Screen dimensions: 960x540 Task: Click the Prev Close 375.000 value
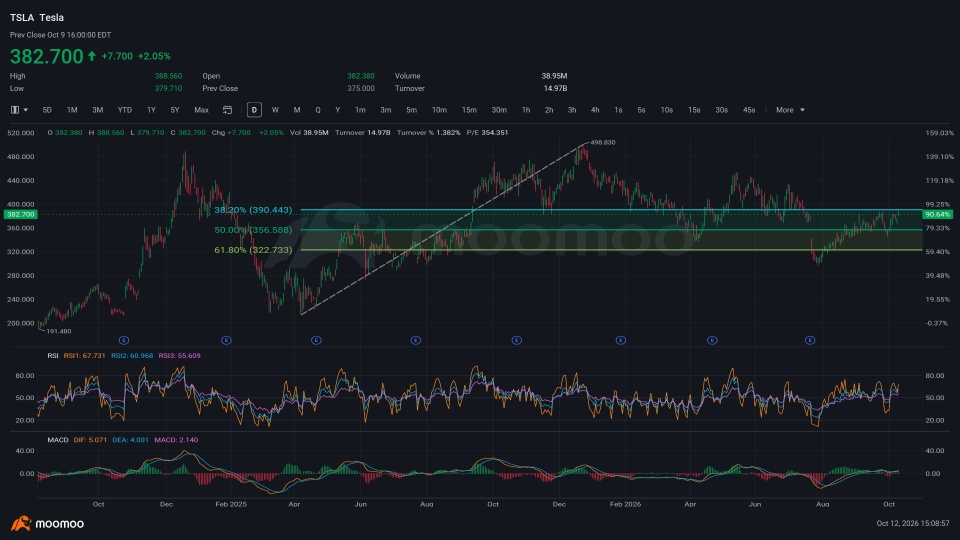(x=361, y=88)
